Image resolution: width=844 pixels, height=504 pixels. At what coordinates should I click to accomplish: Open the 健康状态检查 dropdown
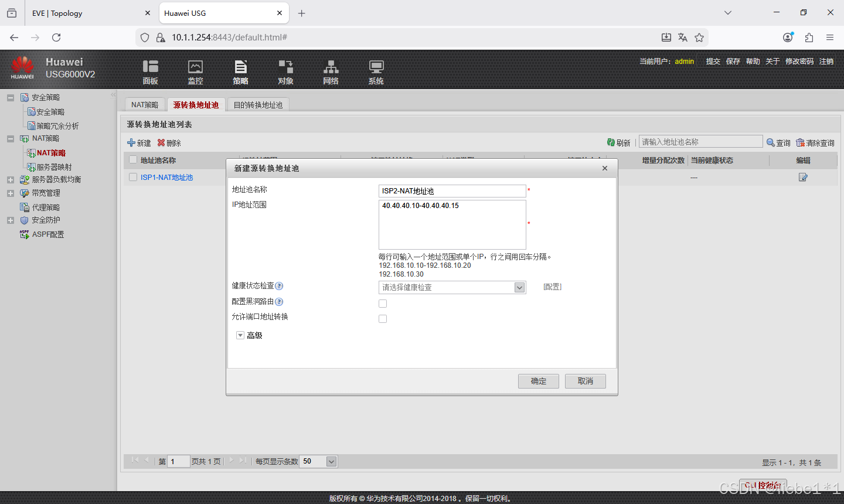(519, 287)
